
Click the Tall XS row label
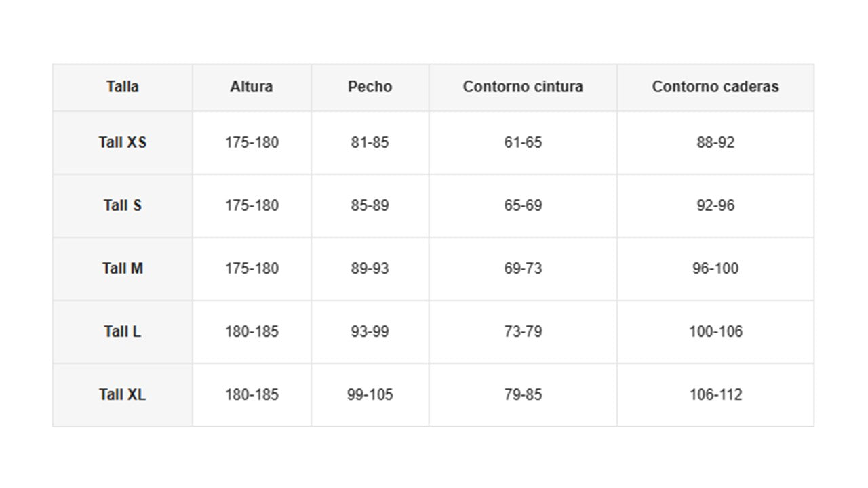tap(123, 142)
